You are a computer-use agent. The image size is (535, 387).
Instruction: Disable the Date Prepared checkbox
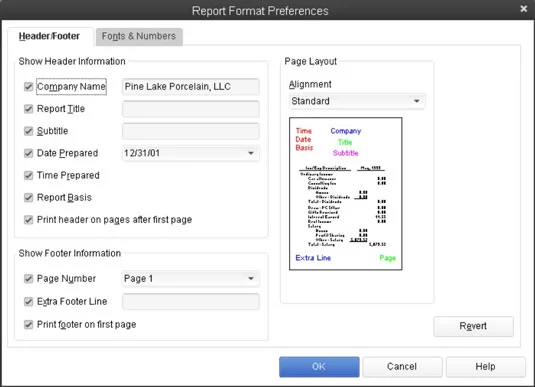point(29,153)
